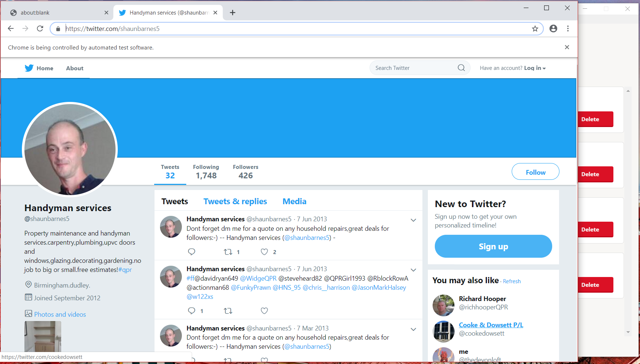Reply to the #ff tweet
The height and width of the screenshot is (364, 640).
(192, 310)
